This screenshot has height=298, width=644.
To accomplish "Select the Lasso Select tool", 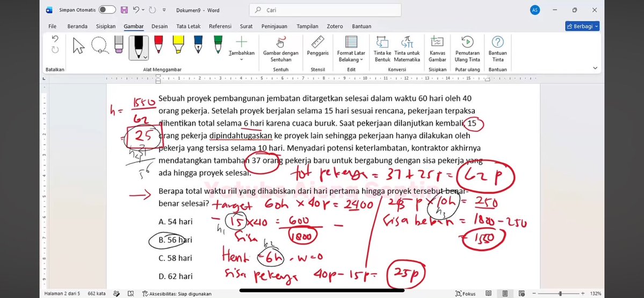I will 100,45.
